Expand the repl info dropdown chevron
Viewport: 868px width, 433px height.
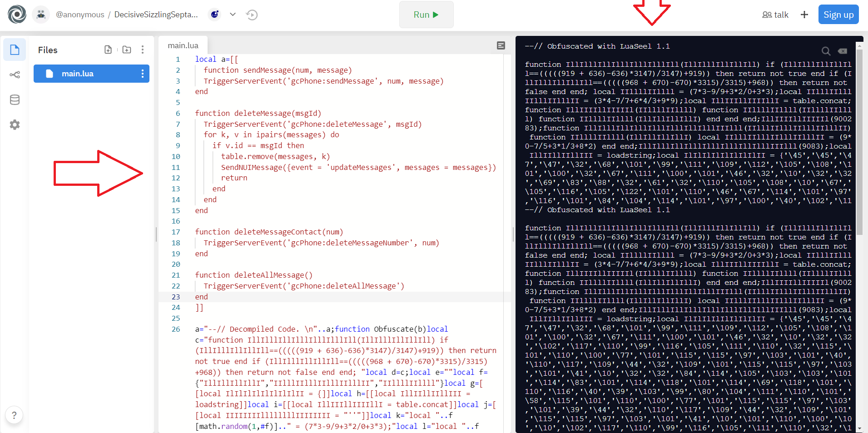tap(233, 15)
